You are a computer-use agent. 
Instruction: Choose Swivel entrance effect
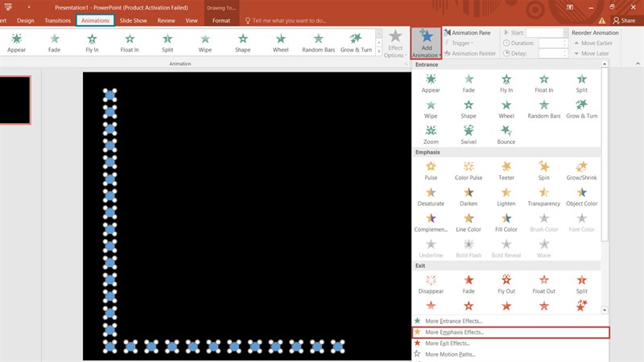[x=469, y=134]
